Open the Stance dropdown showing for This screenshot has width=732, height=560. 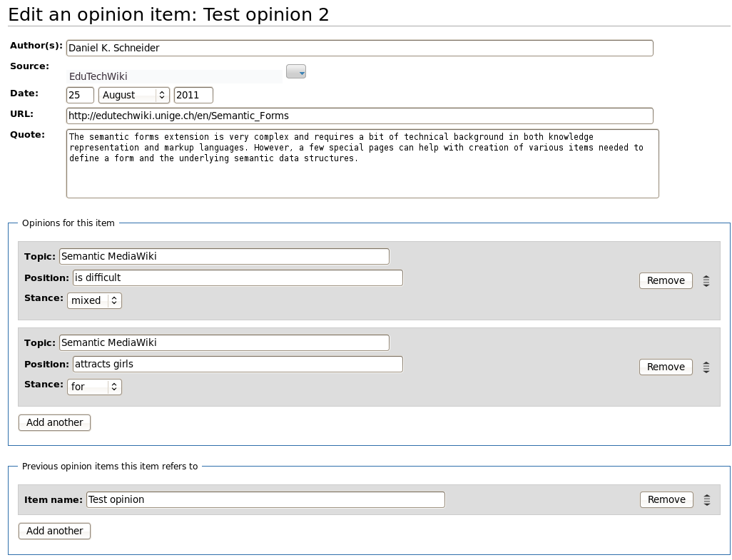(94, 387)
